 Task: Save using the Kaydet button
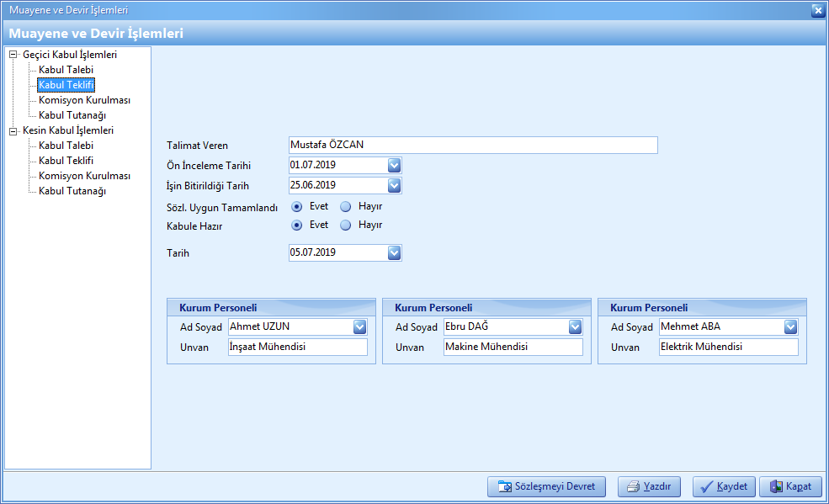724,486
